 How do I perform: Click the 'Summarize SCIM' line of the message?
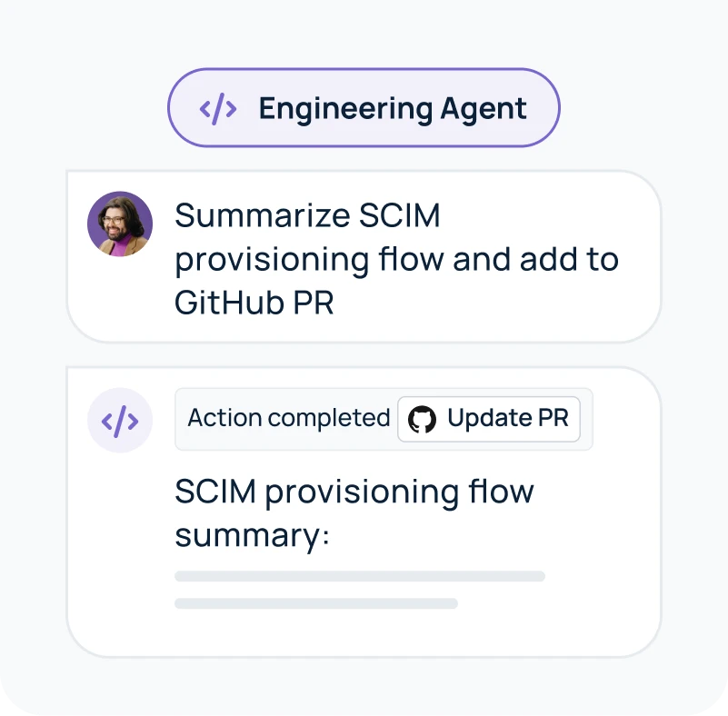[x=307, y=216]
